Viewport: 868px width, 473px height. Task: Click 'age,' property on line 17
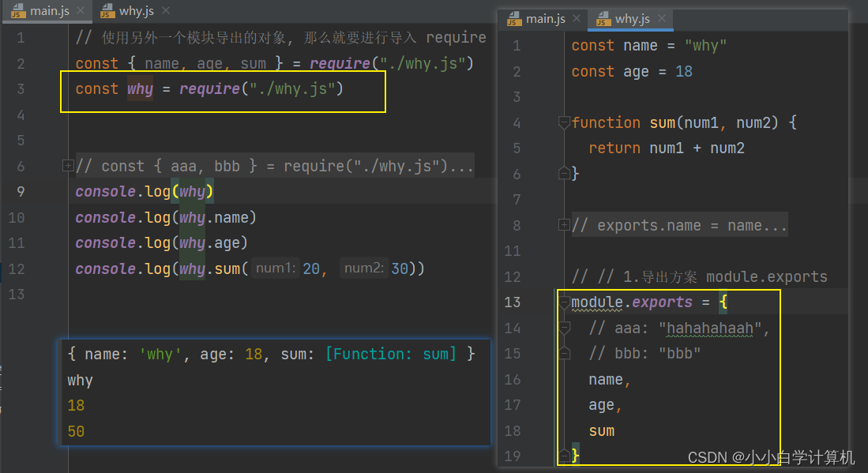click(x=605, y=406)
